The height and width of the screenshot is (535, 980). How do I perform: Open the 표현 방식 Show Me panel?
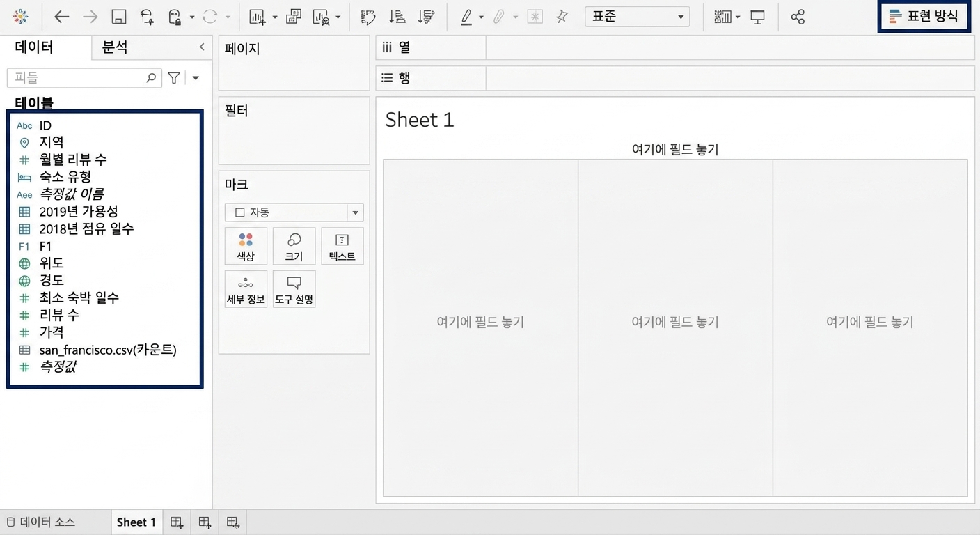click(923, 17)
